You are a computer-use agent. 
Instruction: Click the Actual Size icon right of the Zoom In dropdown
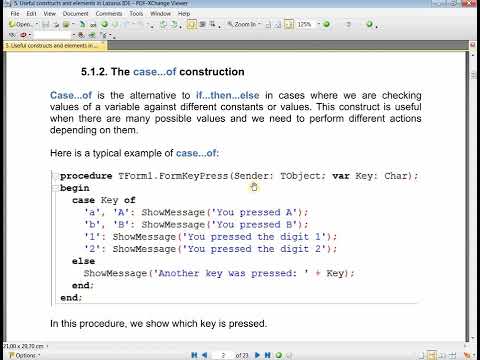tap(268, 25)
